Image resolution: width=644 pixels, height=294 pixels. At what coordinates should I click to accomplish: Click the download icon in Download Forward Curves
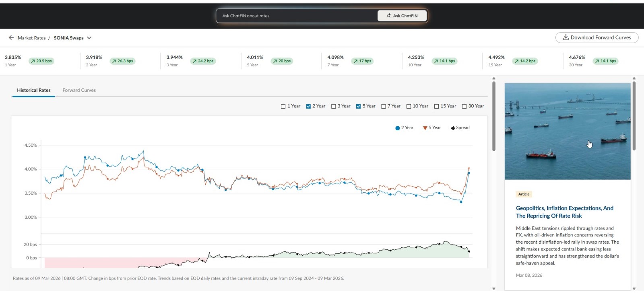[566, 37]
